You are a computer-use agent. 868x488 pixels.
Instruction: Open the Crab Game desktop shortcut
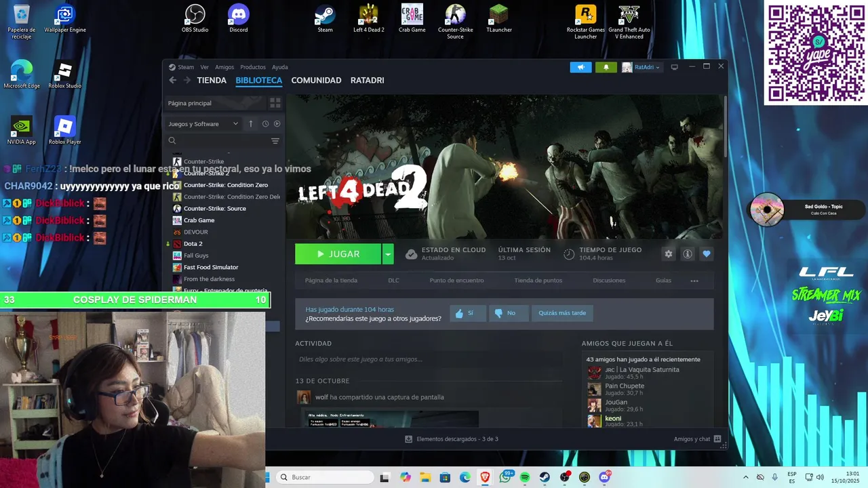[412, 20]
